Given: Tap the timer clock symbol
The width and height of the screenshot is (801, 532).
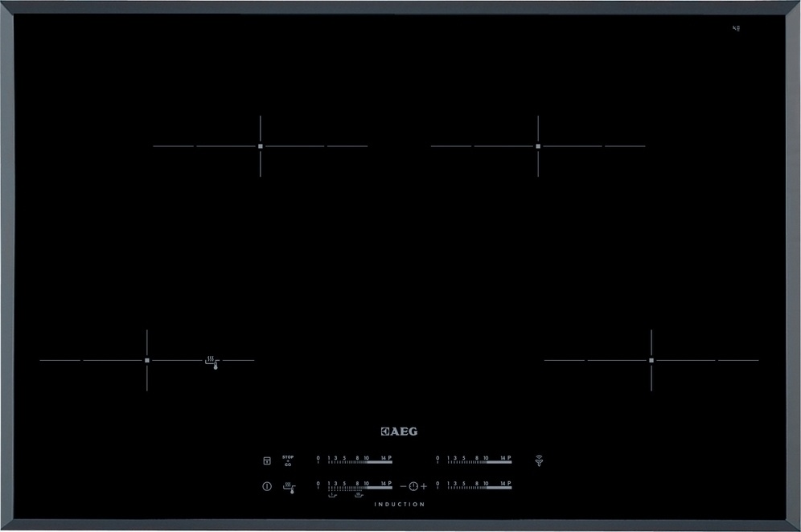Looking at the screenshot, I should click(x=413, y=486).
